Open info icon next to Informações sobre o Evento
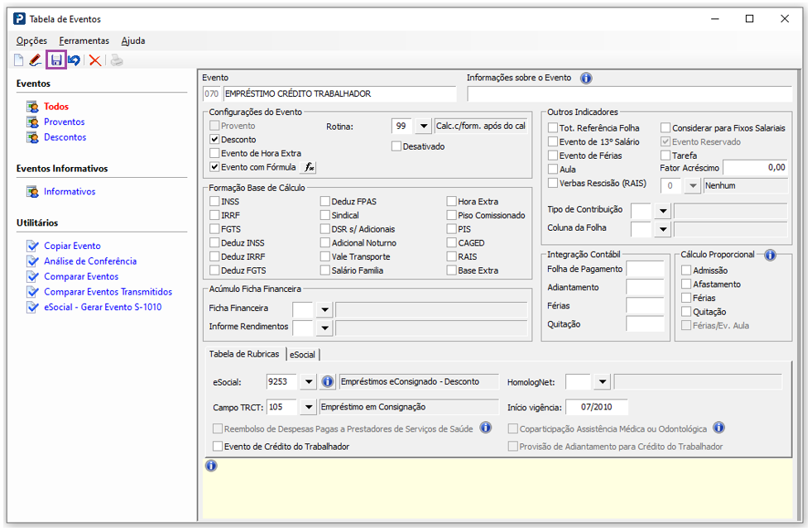This screenshot has height=531, width=812. click(x=586, y=78)
